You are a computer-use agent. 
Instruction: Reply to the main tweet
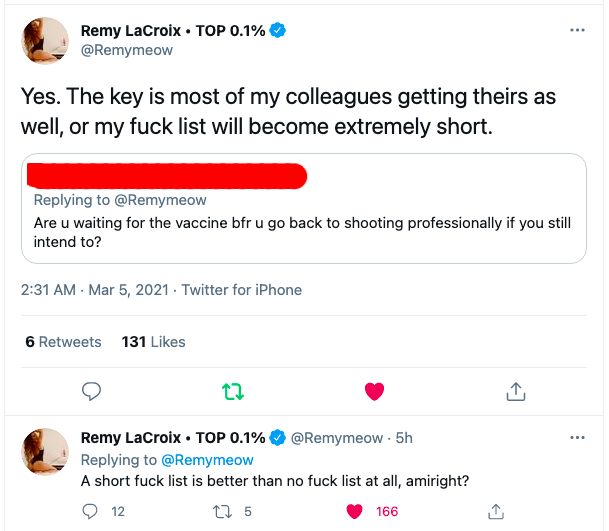point(91,391)
